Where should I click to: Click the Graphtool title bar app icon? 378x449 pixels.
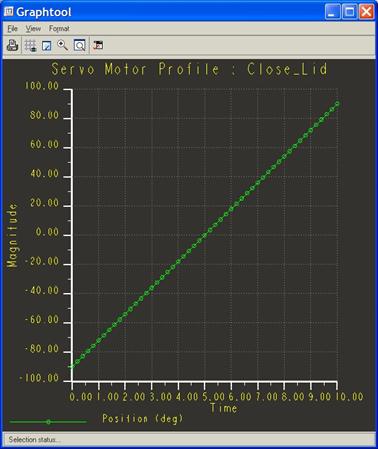pos(8,12)
